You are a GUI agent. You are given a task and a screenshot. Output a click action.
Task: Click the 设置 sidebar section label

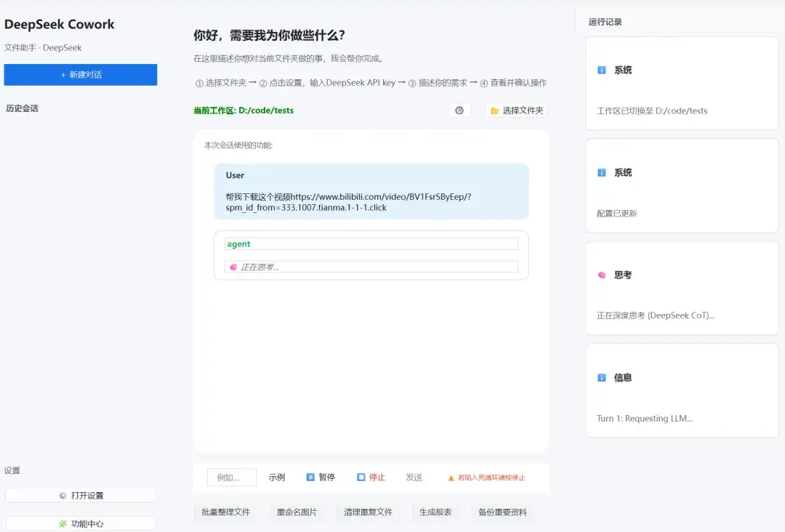(12, 470)
